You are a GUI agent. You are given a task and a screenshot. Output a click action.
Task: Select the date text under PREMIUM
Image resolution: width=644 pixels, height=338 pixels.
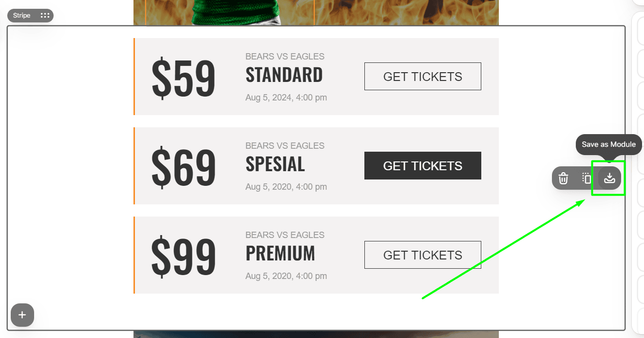point(286,276)
